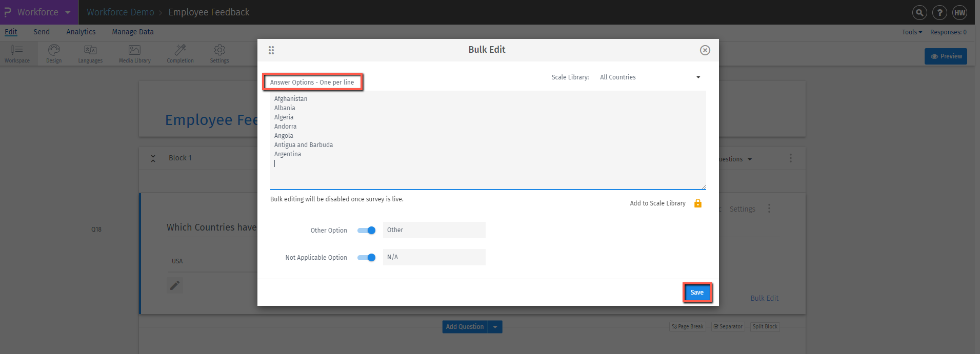Open the Scale Library All Countries dropdown
The height and width of the screenshot is (354, 980).
(x=650, y=77)
